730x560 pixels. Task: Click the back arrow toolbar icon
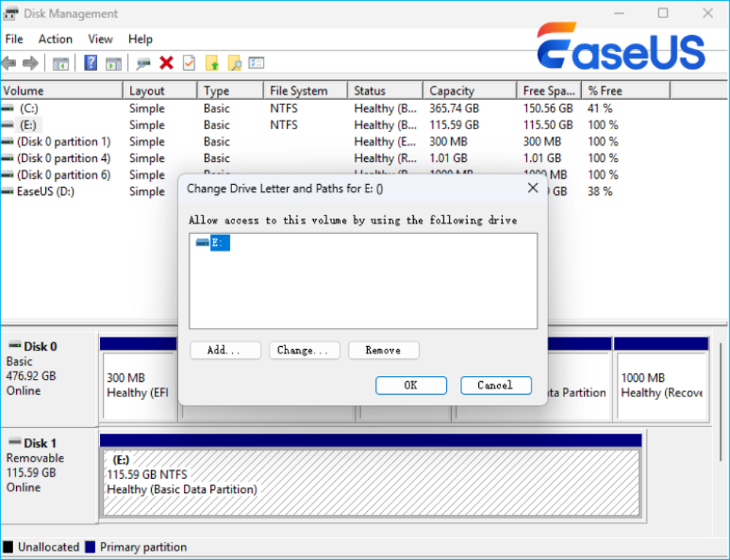[9, 63]
